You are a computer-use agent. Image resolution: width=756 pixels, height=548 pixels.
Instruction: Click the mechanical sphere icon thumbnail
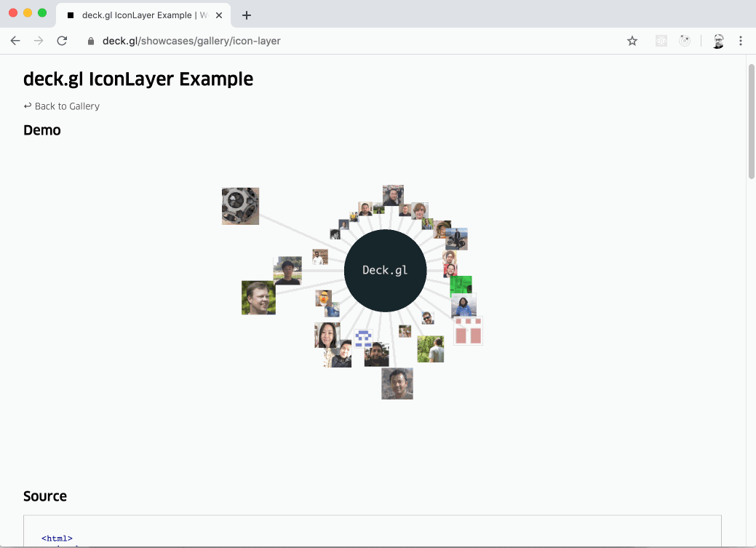241,206
